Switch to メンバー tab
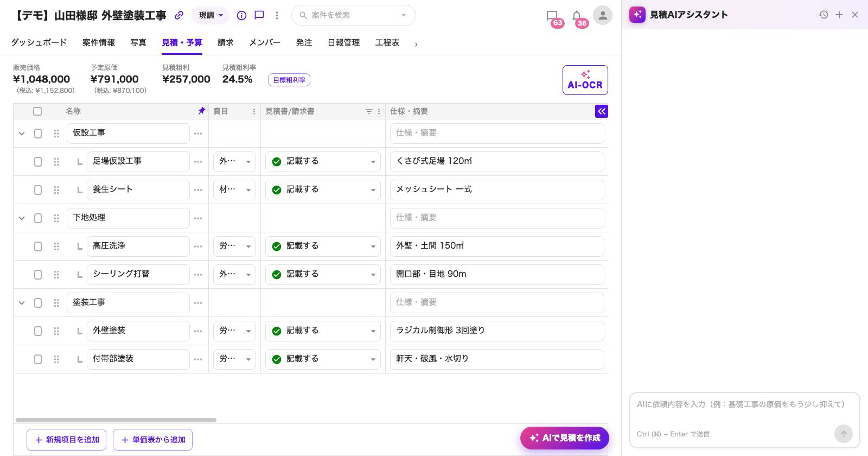 [x=265, y=42]
